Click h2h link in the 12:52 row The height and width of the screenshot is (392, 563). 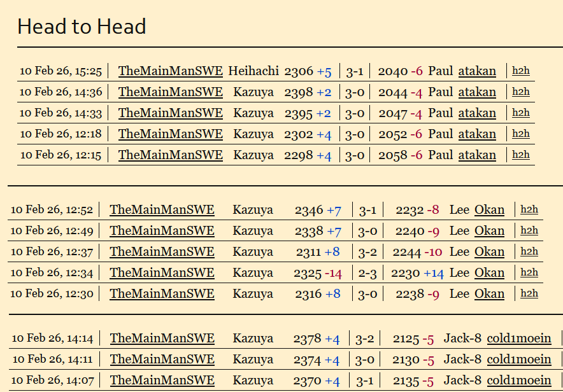tap(529, 209)
